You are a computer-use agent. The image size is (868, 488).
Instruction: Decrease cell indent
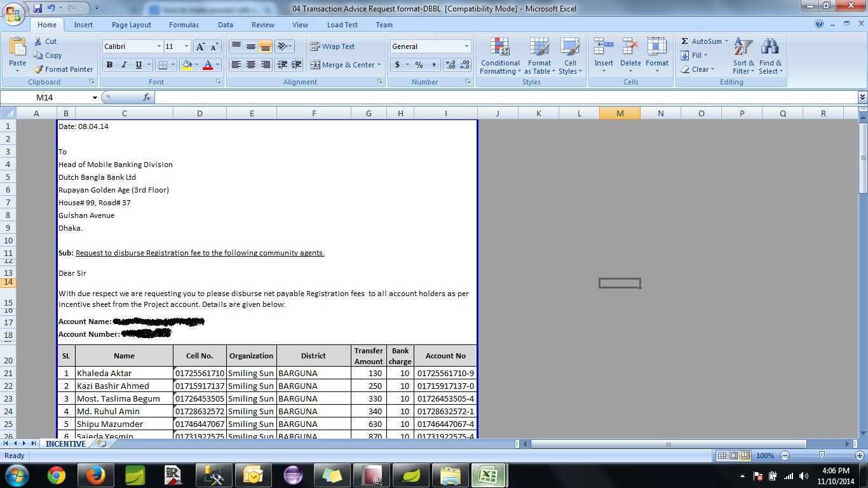click(x=282, y=65)
